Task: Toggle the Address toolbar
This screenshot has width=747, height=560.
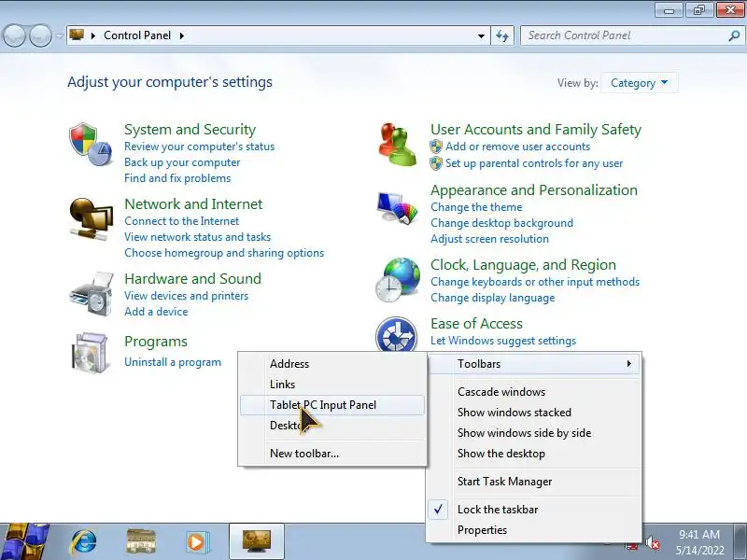Action: coord(332,364)
